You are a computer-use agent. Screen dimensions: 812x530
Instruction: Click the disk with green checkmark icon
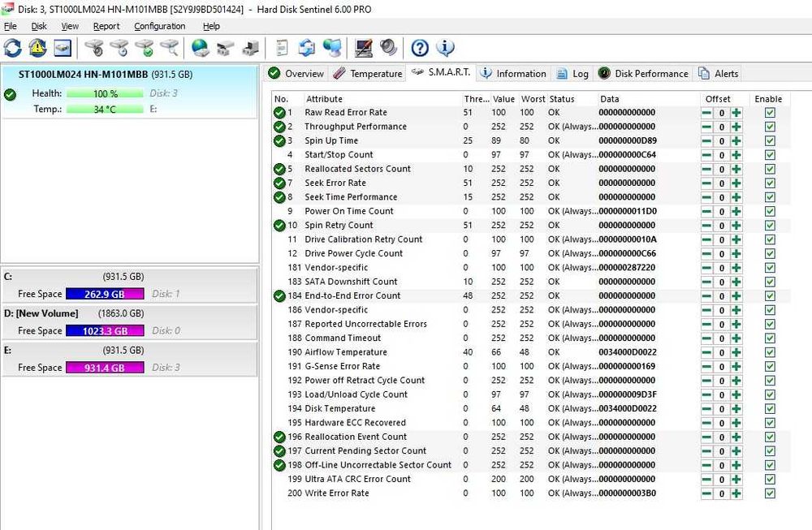tap(145, 48)
